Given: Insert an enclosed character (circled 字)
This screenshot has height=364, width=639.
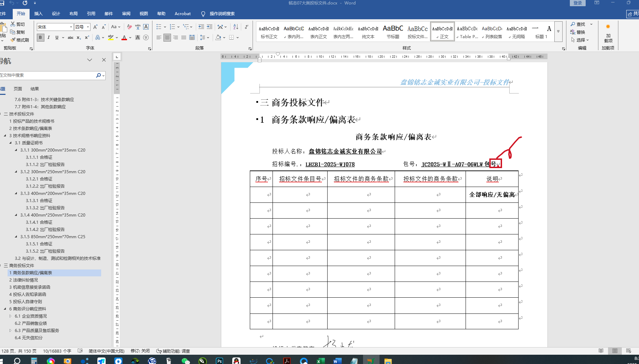Looking at the screenshot, I should [x=146, y=37].
